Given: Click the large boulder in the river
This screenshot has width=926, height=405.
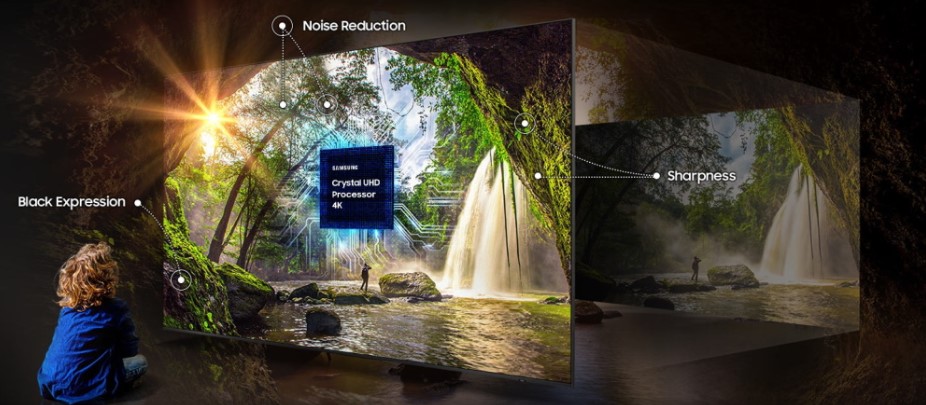Looking at the screenshot, I should click(409, 285).
